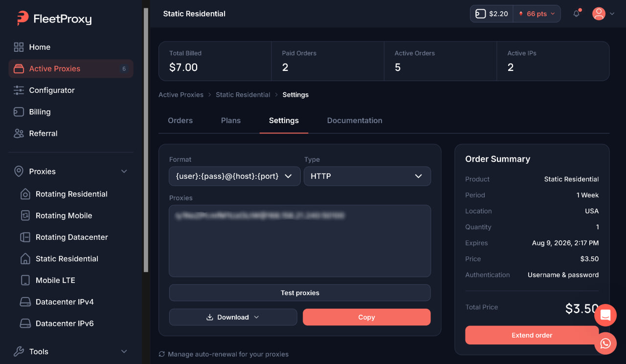Click inside the Proxies text area
The image size is (626, 364).
(300, 241)
